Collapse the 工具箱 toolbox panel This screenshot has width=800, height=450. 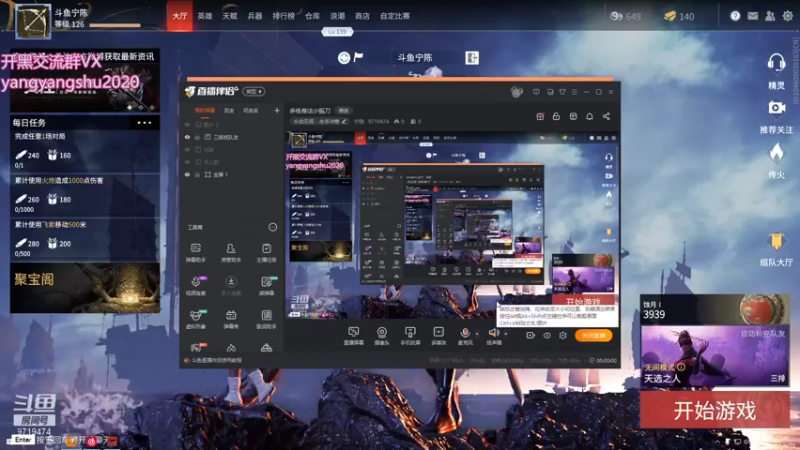pos(273,227)
